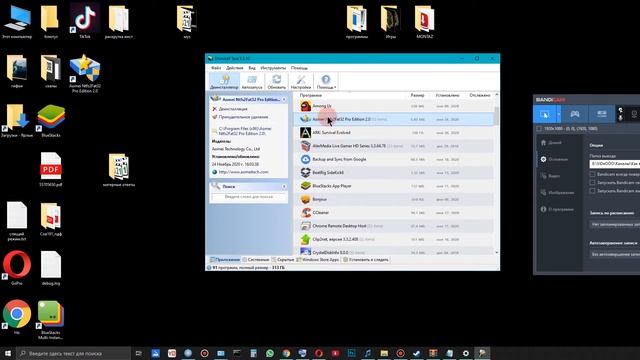Open the Help (Помощь) toolbar dropdown
The image size is (640, 360).
pos(326,82)
